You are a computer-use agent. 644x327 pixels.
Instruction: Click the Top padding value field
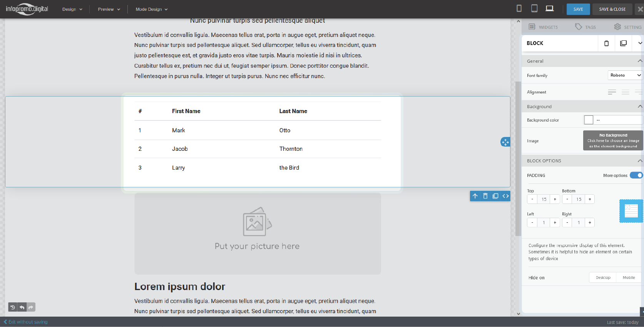pos(544,199)
